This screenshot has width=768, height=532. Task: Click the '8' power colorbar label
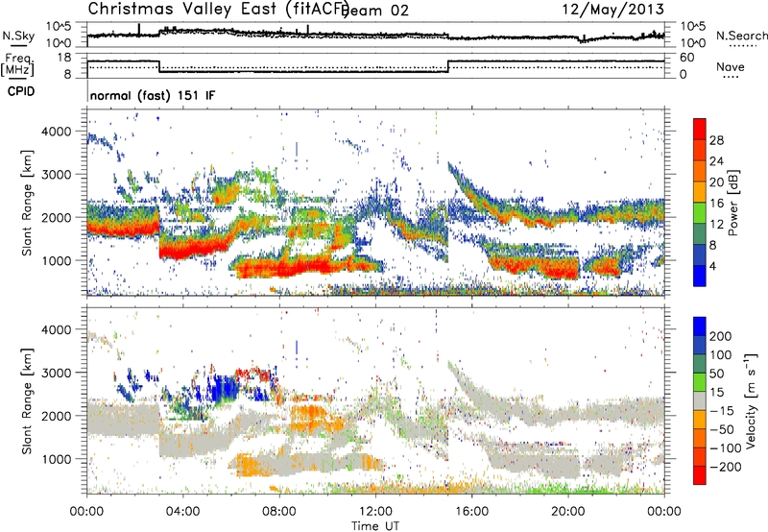click(713, 246)
